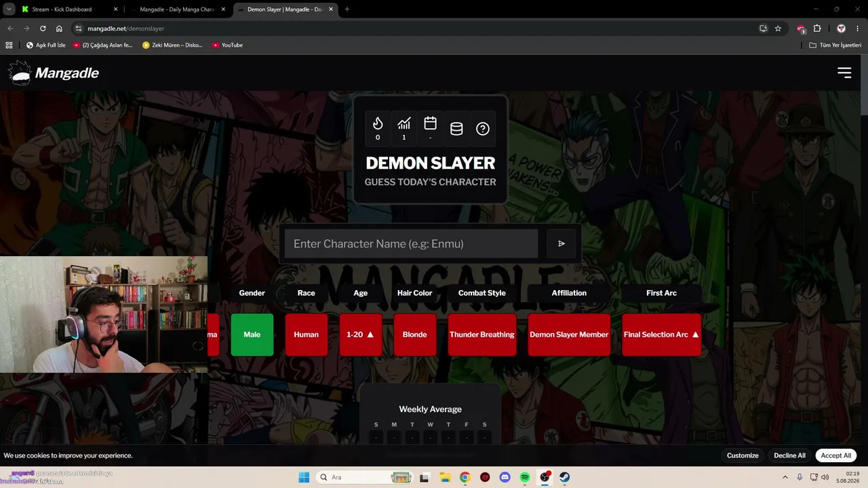This screenshot has height=488, width=868.
Task: Click the Affiliation column header
Action: (569, 293)
